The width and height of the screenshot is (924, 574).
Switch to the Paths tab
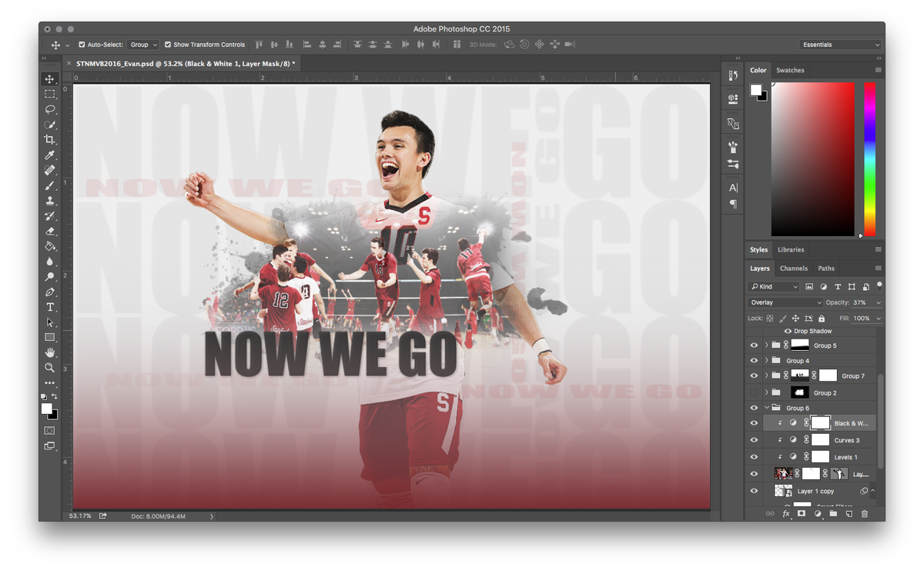point(826,269)
